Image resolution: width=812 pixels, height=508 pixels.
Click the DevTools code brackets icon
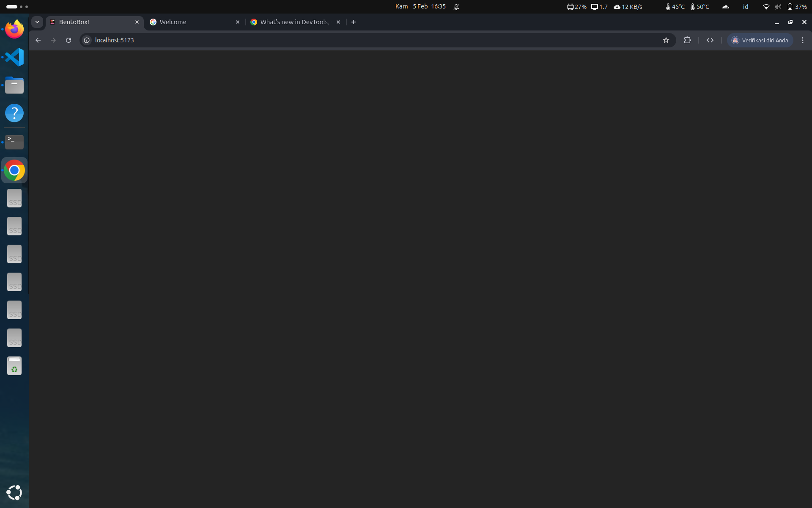(x=710, y=40)
